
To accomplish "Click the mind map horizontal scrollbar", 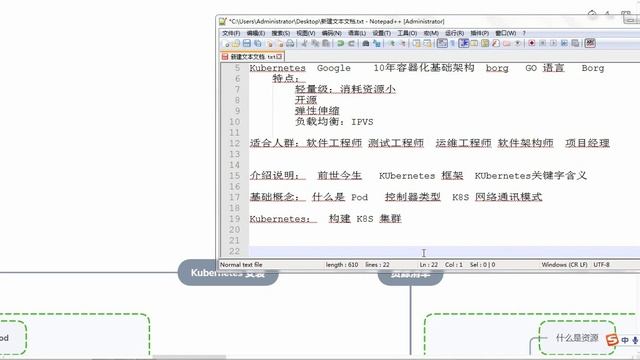I will pos(189,358).
